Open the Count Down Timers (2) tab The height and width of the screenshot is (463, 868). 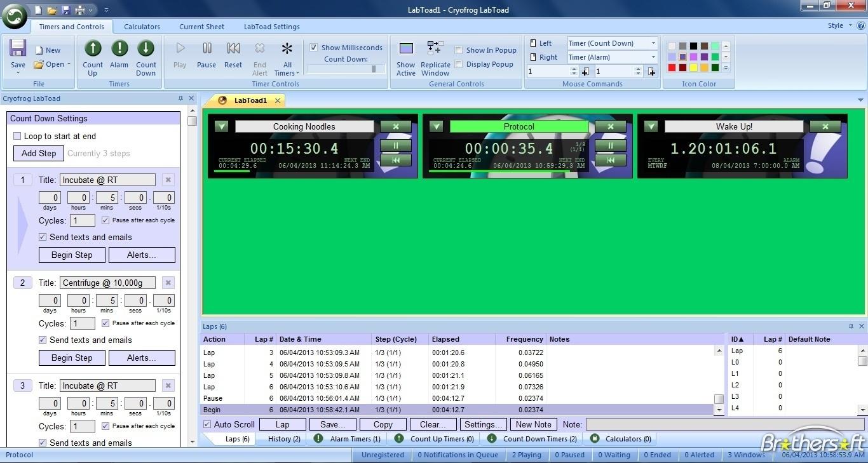[x=532, y=439]
